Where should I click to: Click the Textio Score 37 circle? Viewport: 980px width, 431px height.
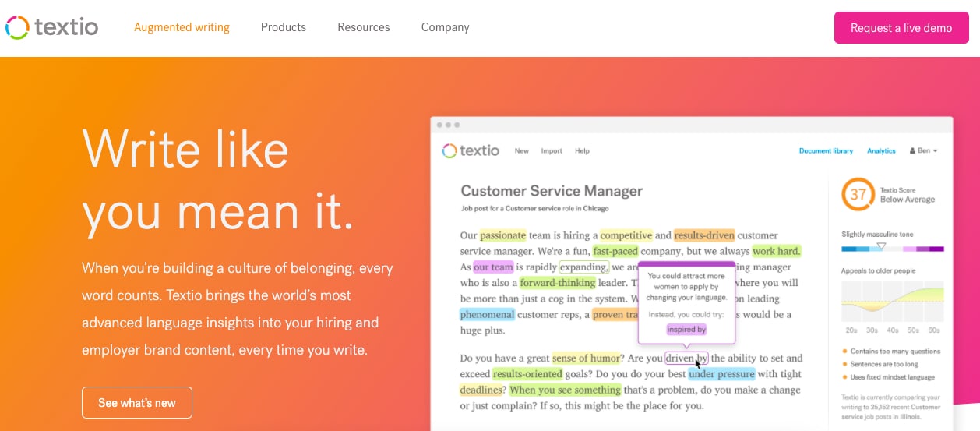[x=858, y=195]
